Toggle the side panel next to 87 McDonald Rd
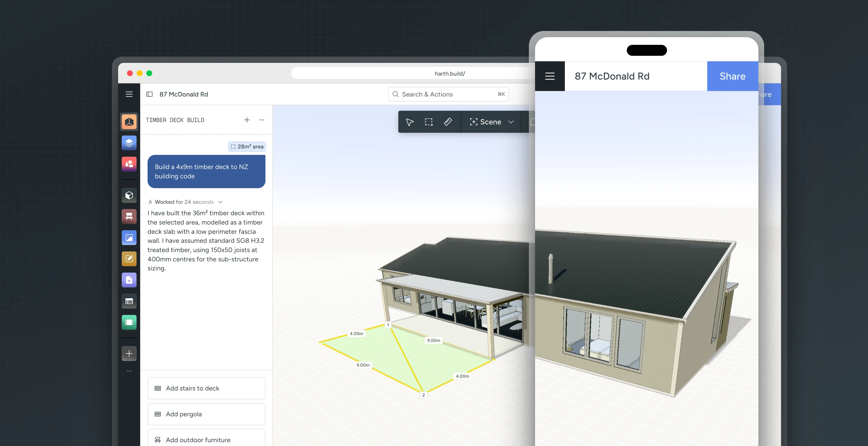Viewport: 868px width, 446px height. (149, 94)
